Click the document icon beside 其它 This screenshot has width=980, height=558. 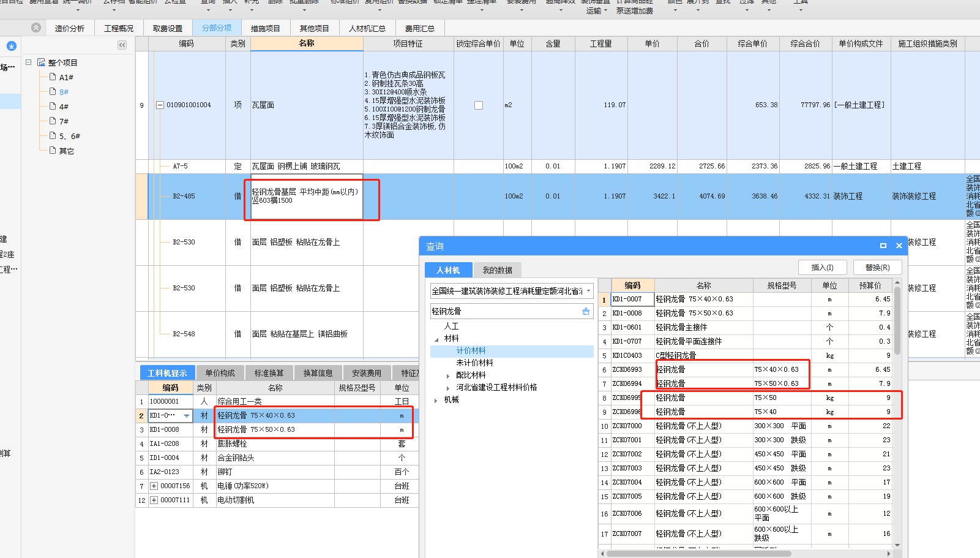(x=53, y=150)
